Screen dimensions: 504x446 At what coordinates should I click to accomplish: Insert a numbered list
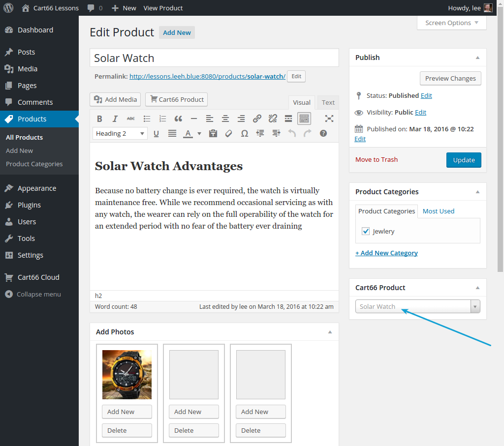162,119
